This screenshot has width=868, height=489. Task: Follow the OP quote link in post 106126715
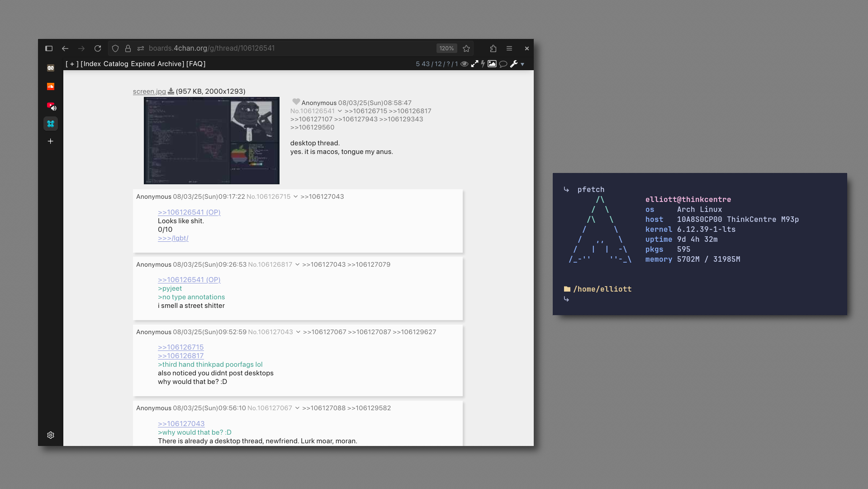point(189,212)
